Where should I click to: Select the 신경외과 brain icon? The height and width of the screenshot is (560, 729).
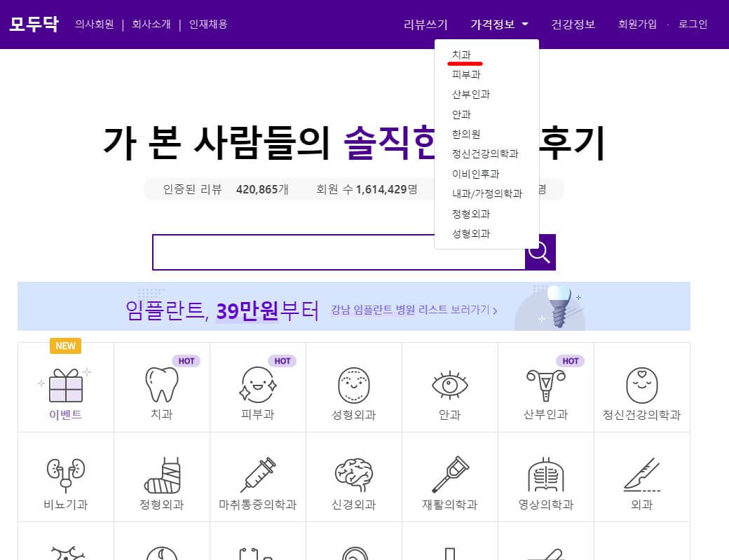[354, 474]
